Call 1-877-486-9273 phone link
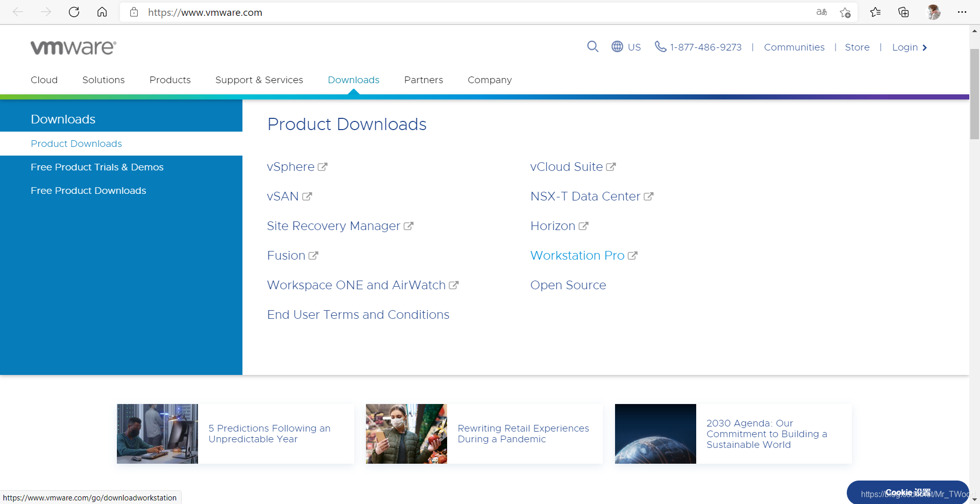The image size is (980, 504). coord(705,47)
